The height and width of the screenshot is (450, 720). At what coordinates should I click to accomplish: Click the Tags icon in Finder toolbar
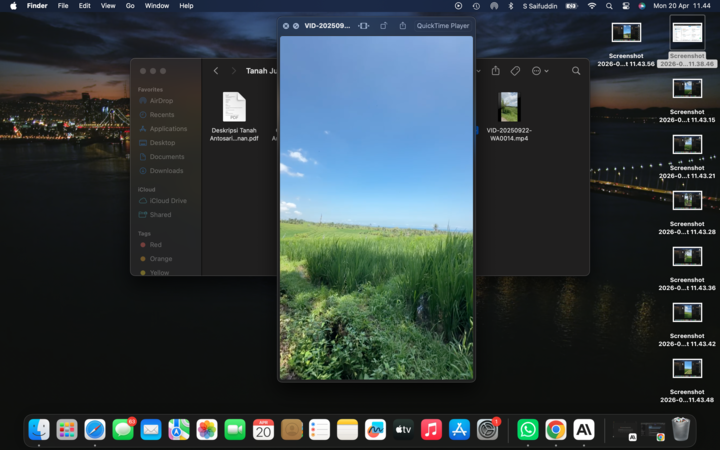click(x=515, y=71)
